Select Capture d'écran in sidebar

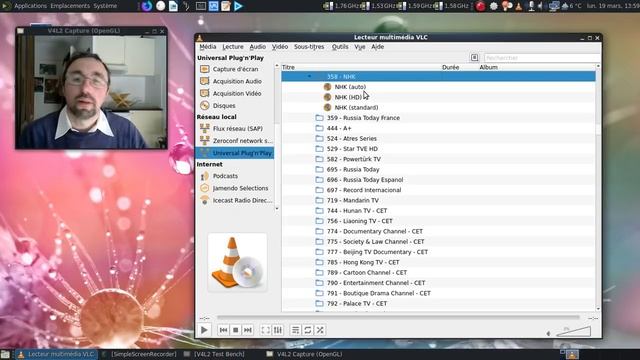coord(235,69)
